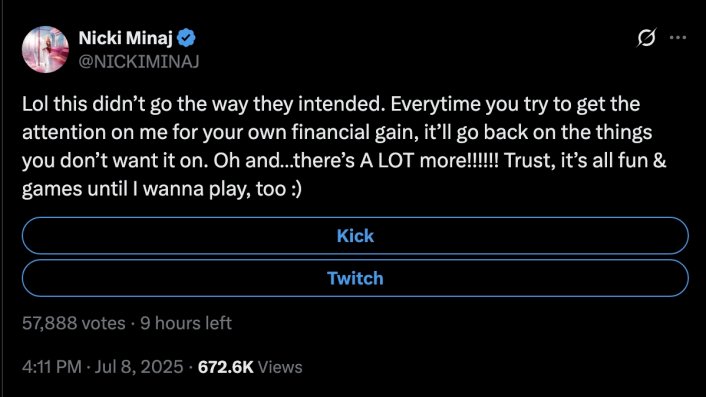Image resolution: width=706 pixels, height=397 pixels.
Task: Click the Jul 8, 2025 date
Action: (x=139, y=366)
